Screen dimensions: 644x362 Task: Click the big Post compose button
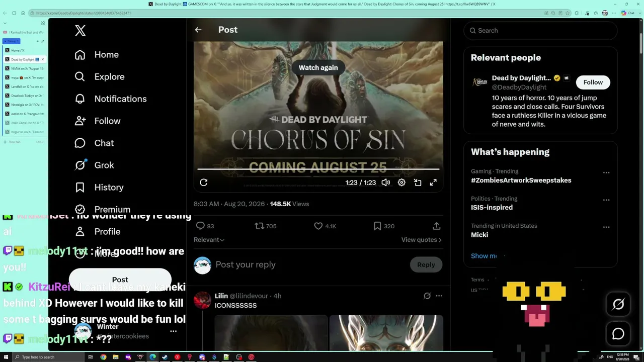pos(120,280)
